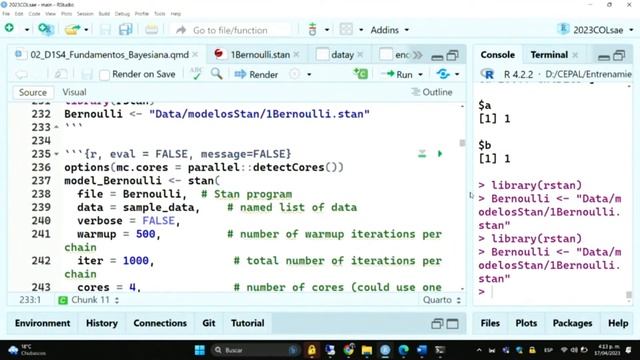Click the Print document icon

point(151,29)
